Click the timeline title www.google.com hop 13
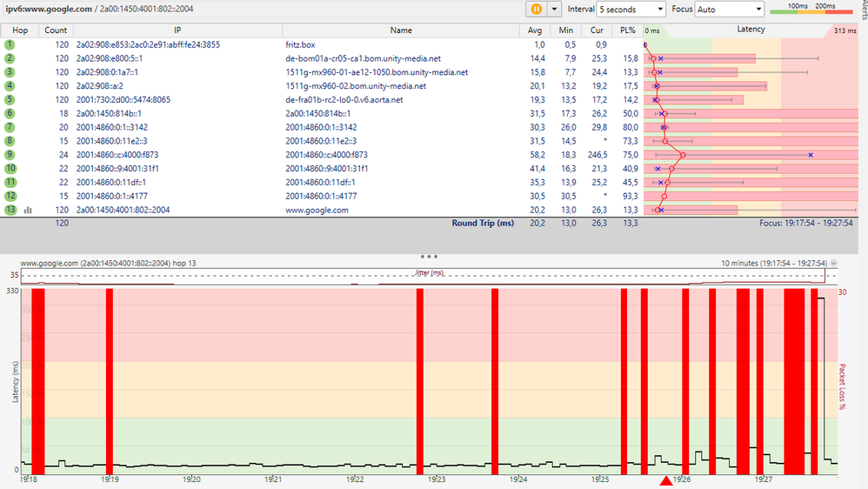The image size is (868, 489). [x=108, y=264]
